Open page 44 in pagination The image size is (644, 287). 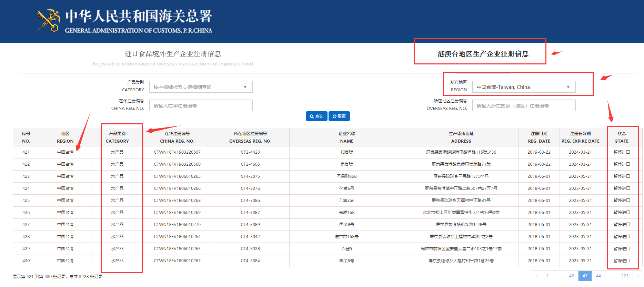(x=598, y=276)
